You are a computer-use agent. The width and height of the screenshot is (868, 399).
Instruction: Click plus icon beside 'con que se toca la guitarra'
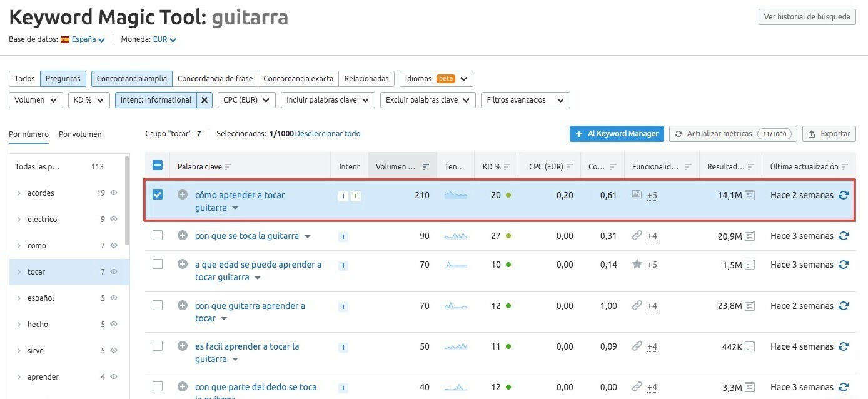pyautogui.click(x=183, y=236)
